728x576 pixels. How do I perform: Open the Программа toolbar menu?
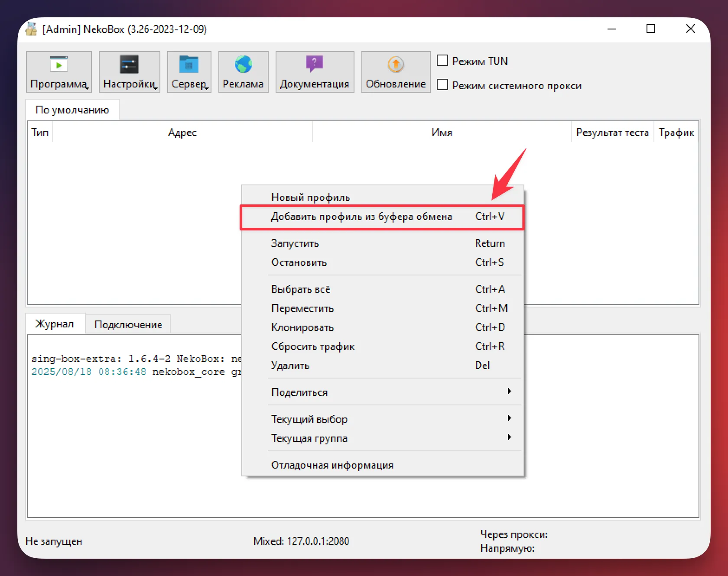[59, 72]
